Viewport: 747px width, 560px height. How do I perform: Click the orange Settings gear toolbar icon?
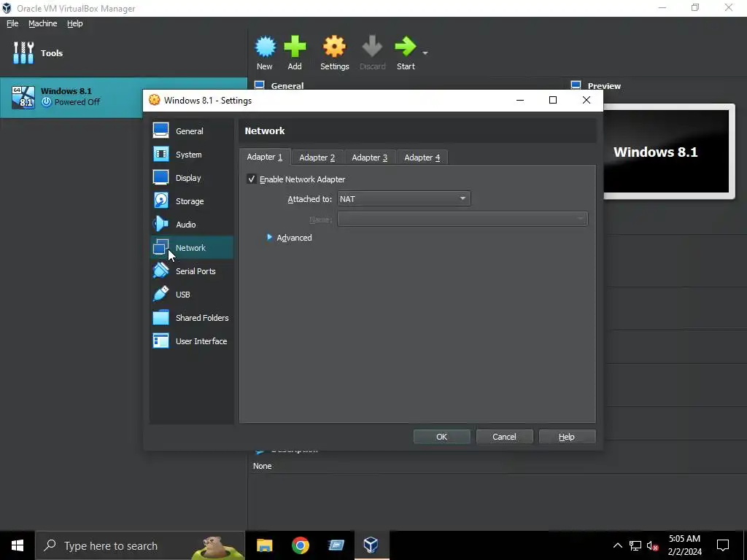tap(334, 47)
